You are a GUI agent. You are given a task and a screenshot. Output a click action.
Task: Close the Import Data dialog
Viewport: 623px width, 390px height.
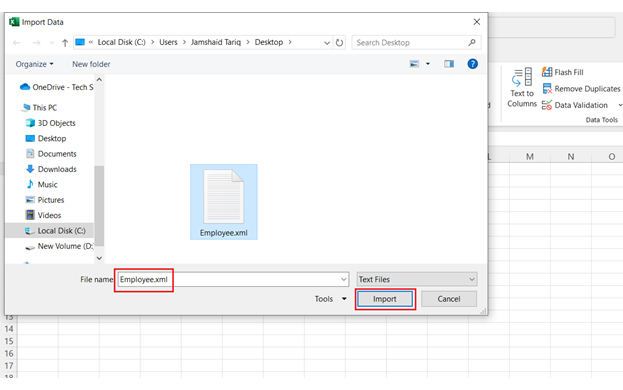pos(477,22)
